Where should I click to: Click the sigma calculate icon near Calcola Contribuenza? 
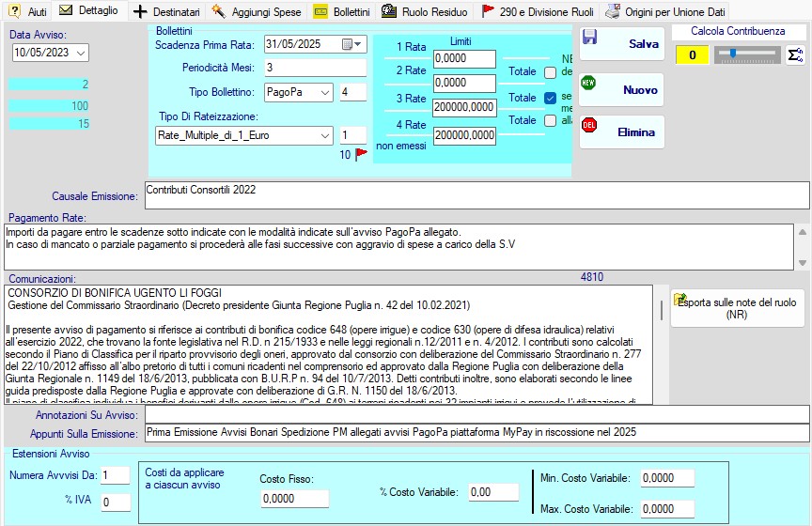[x=795, y=55]
